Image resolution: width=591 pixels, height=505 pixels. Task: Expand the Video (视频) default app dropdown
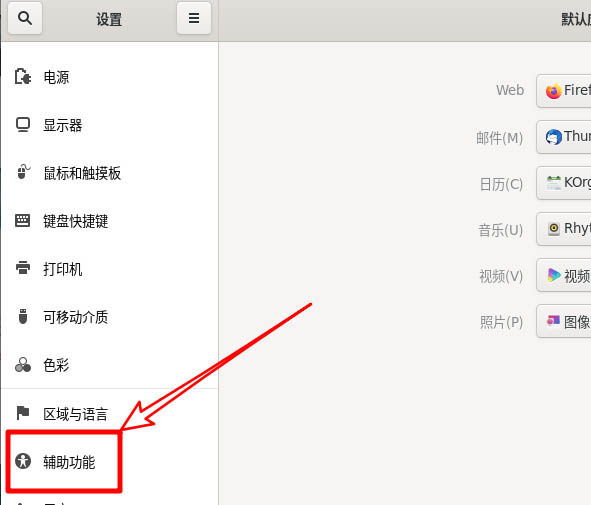coord(563,275)
